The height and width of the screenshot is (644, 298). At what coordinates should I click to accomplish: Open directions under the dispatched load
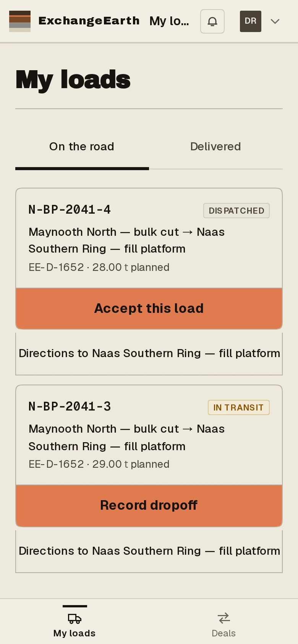coord(149,354)
